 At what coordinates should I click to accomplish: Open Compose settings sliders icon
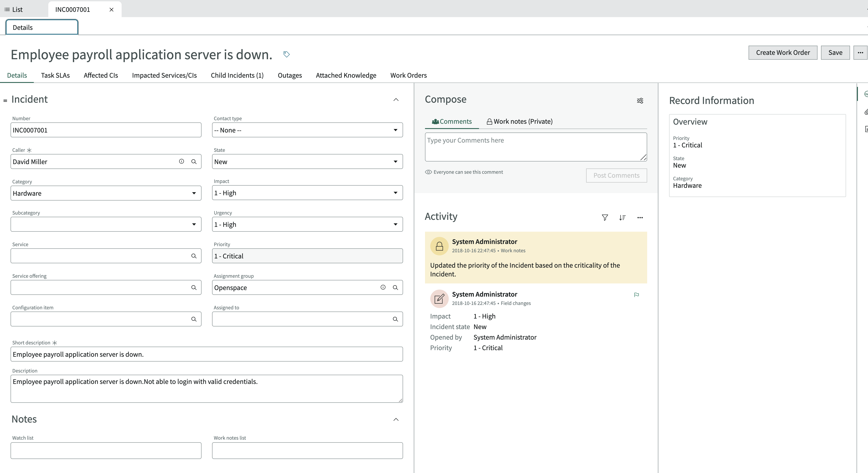pyautogui.click(x=640, y=101)
